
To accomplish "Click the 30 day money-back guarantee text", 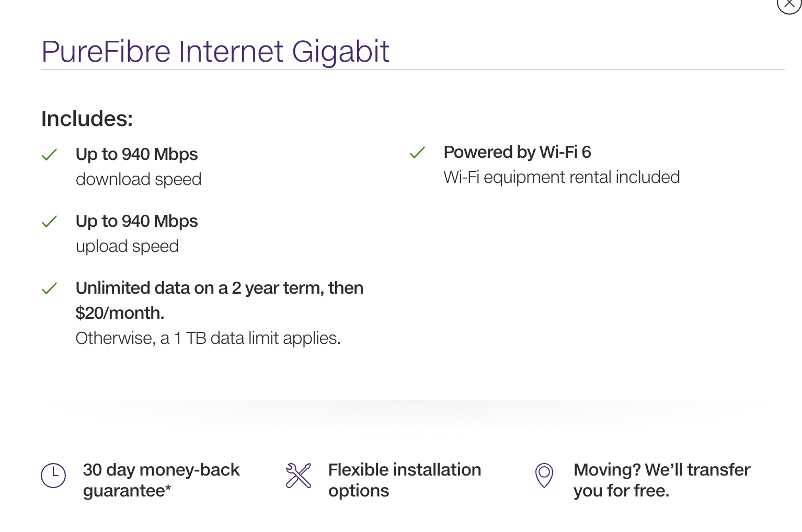I will tap(161, 480).
